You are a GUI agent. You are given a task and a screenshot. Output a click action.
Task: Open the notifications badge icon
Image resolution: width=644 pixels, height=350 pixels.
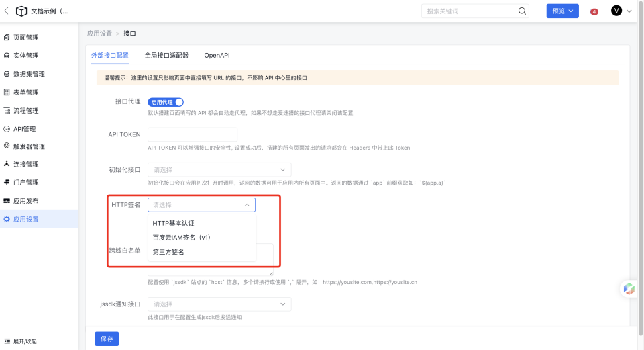click(594, 11)
